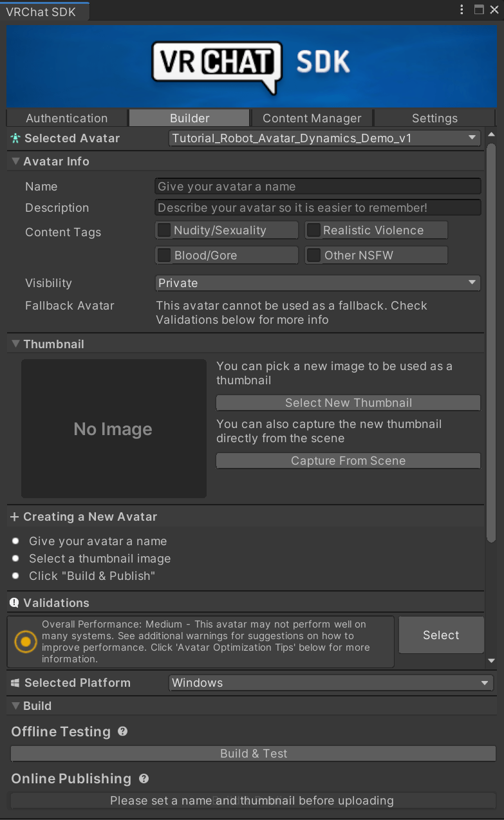Click the Select button in Validations
Screen dimensions: 504x820
click(x=442, y=635)
